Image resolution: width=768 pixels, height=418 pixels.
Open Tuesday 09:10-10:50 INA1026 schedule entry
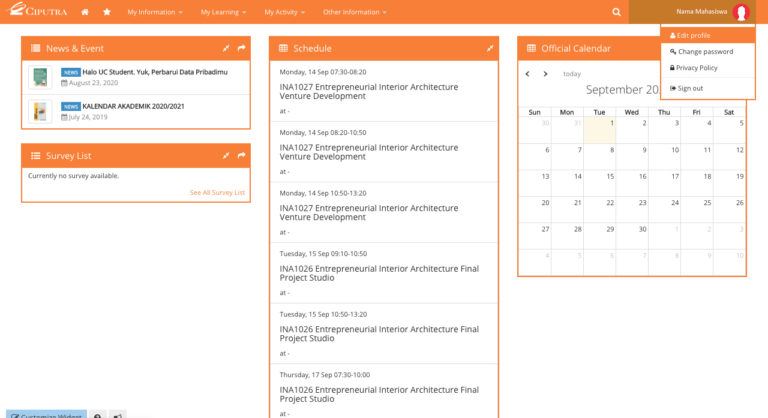coord(384,273)
